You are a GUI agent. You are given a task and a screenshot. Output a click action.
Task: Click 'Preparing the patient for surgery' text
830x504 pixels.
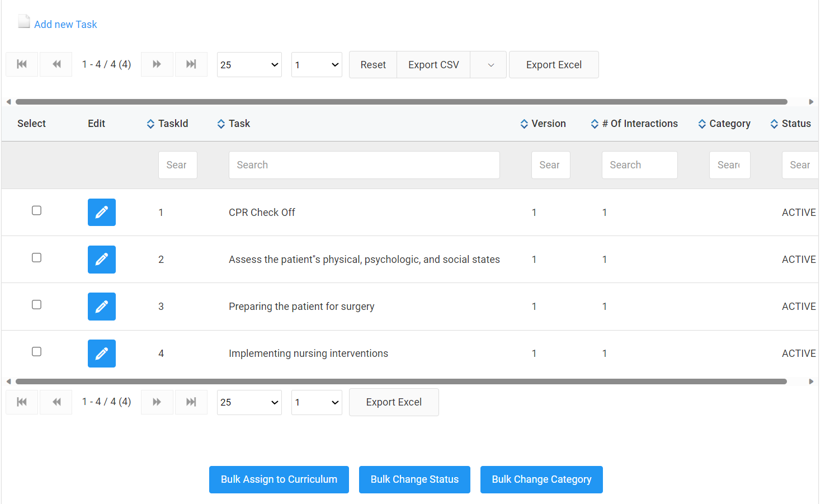click(301, 307)
